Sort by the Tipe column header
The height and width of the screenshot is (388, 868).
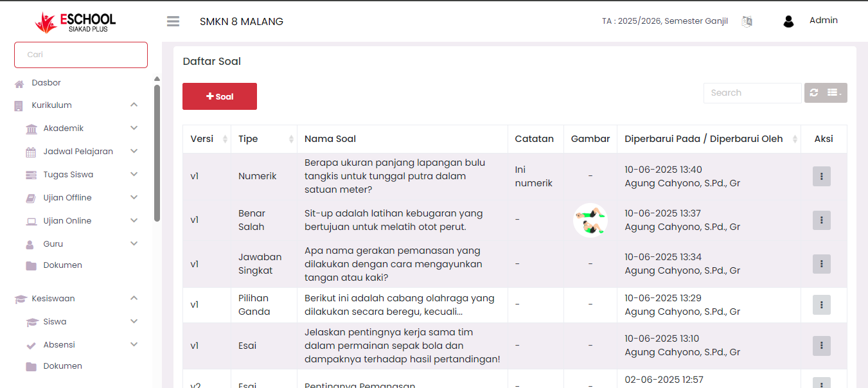(263, 139)
